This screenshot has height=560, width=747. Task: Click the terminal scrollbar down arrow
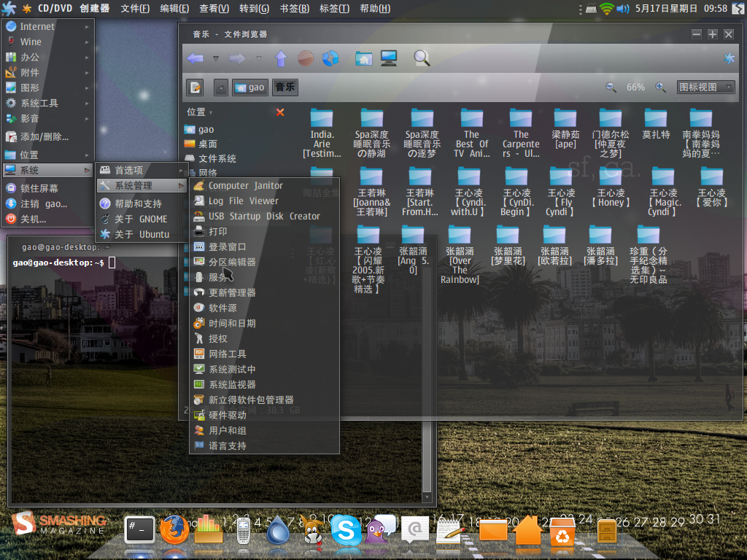[x=427, y=497]
